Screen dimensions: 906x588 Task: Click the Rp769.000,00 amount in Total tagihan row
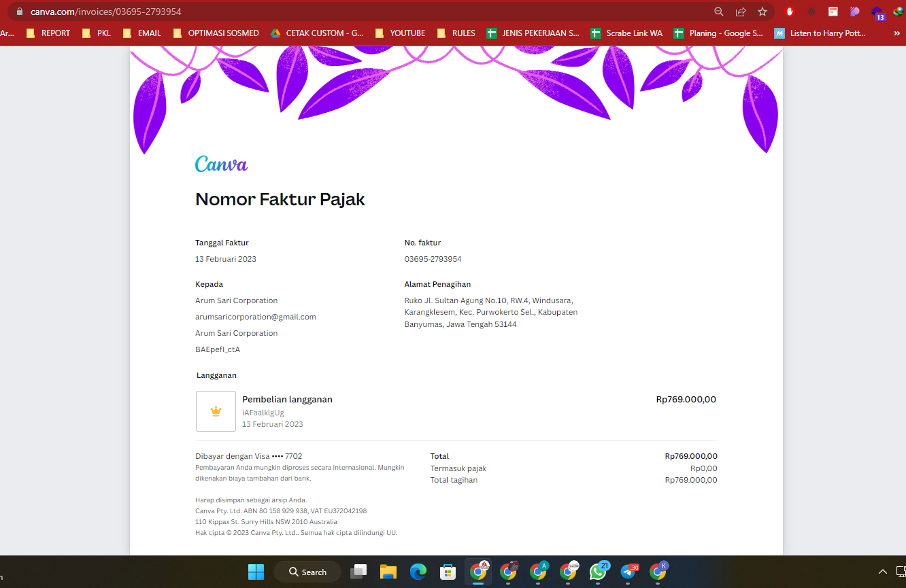click(691, 480)
